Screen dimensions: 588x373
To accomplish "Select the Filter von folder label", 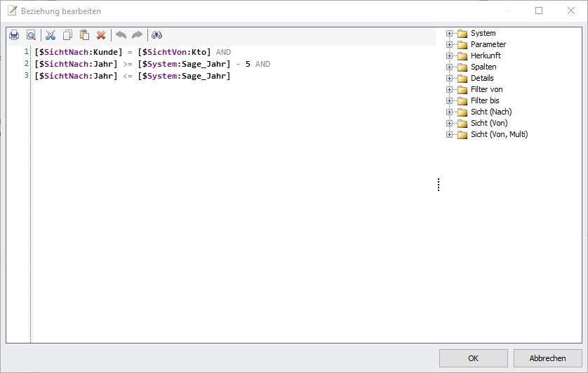I will (x=487, y=90).
